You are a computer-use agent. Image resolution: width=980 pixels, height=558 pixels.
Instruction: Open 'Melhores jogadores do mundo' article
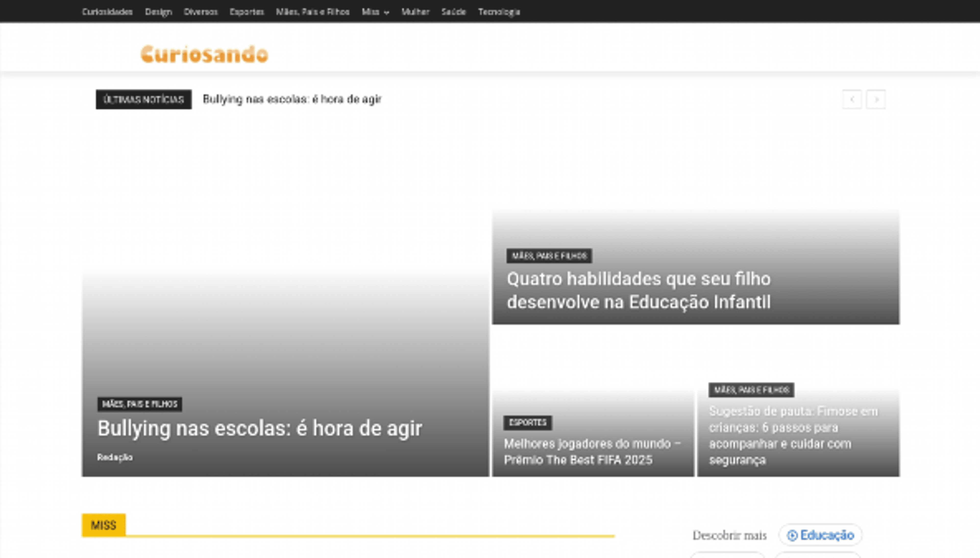592,452
